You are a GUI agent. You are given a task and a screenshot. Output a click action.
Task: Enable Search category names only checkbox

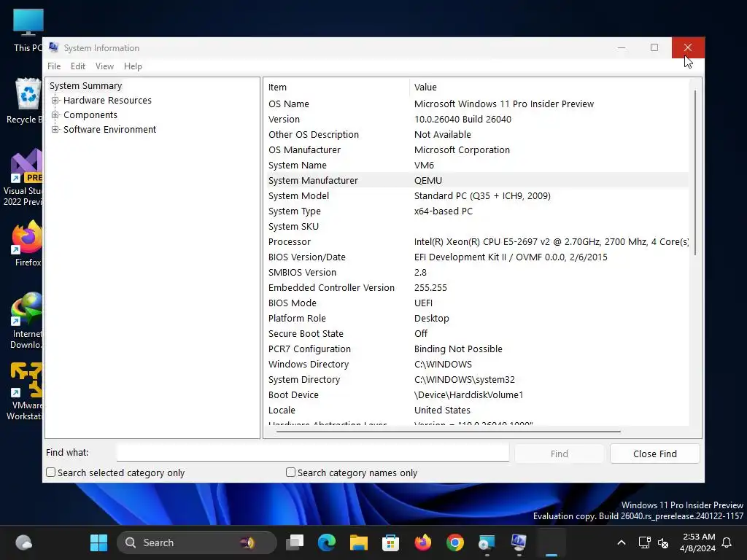coord(290,472)
